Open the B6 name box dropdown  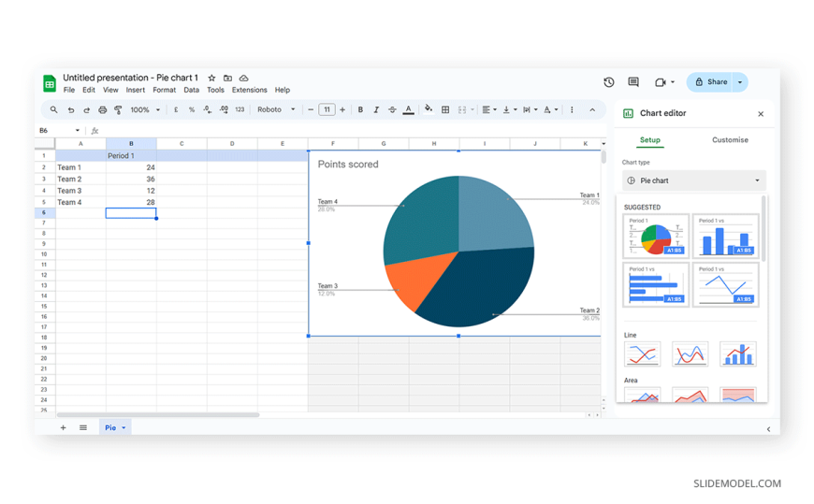pyautogui.click(x=78, y=131)
